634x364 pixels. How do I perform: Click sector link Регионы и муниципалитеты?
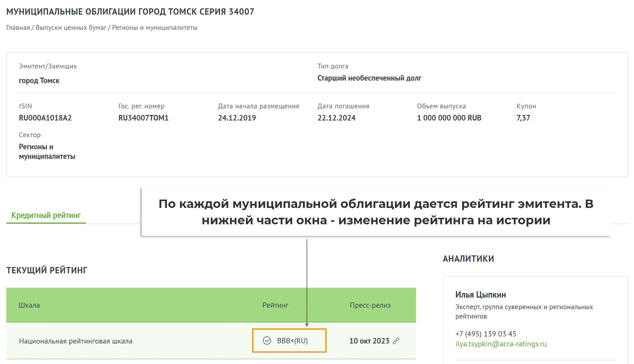[x=47, y=152]
